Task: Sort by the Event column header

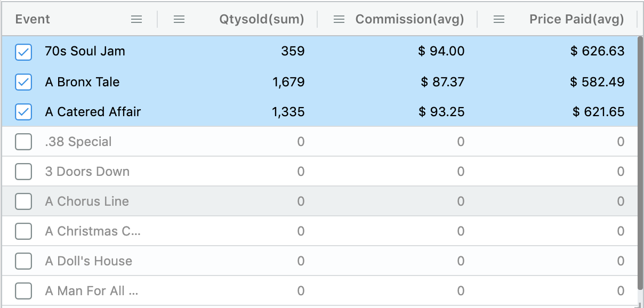Action: pyautogui.click(x=33, y=19)
